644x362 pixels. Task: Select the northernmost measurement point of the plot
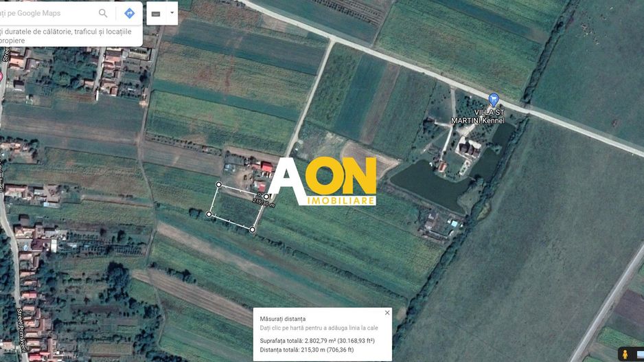pos(219,184)
